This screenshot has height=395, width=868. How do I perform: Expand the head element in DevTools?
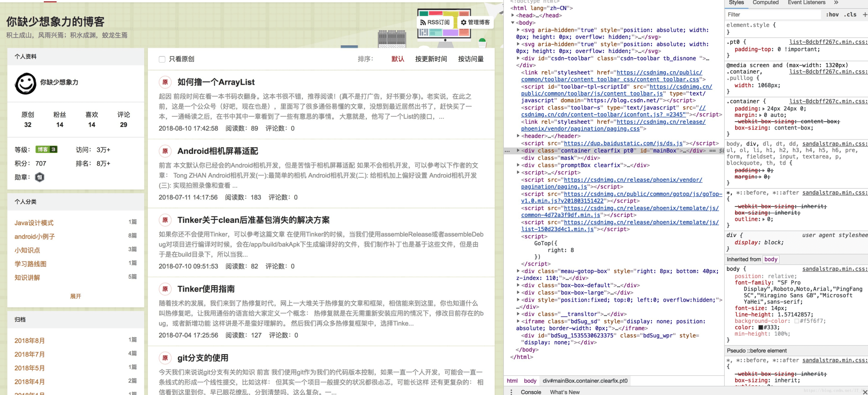click(x=513, y=15)
